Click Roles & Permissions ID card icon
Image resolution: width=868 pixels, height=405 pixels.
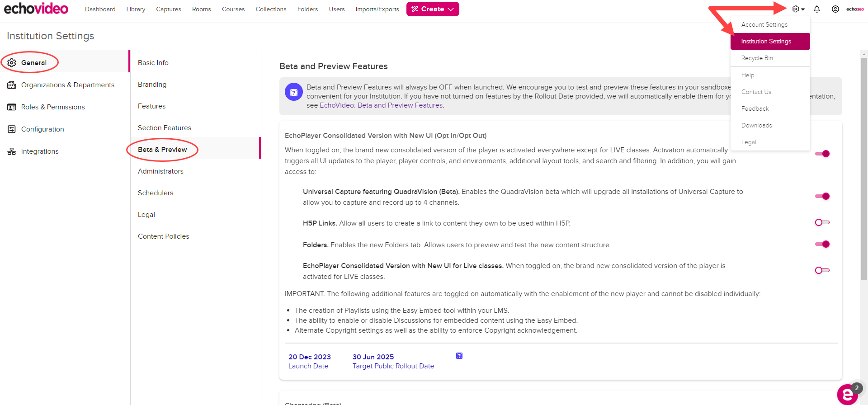pos(12,107)
